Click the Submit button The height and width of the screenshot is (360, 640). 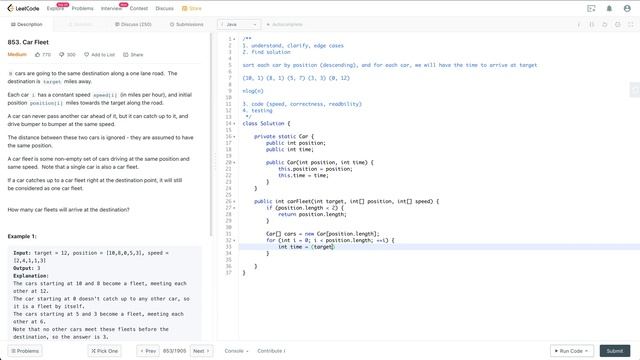[615, 351]
